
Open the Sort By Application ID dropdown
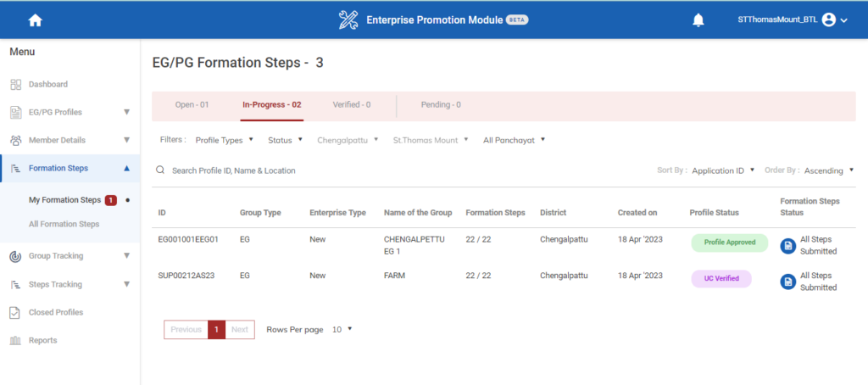[x=722, y=170]
